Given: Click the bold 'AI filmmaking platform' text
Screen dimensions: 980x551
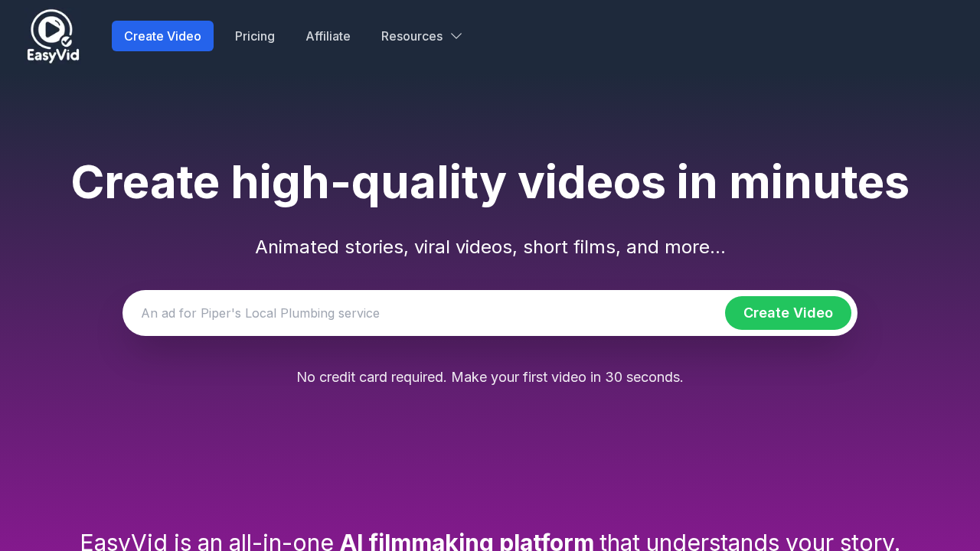Looking at the screenshot, I should [x=466, y=540].
